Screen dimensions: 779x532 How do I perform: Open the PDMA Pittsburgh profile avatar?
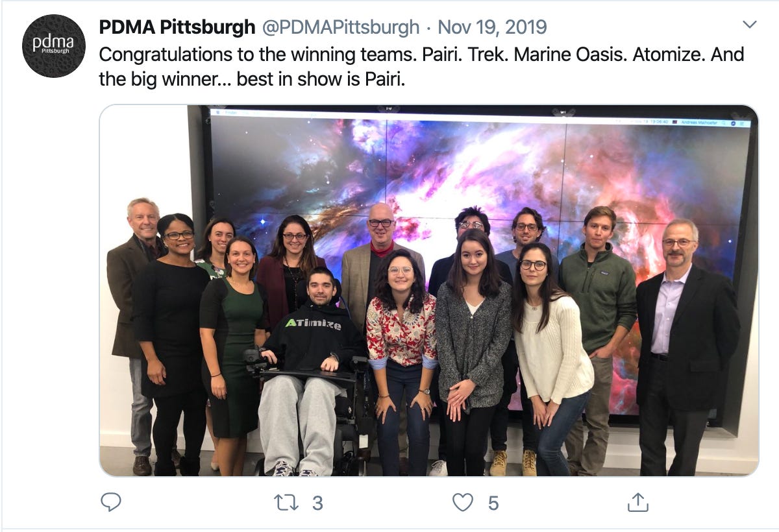tap(54, 46)
